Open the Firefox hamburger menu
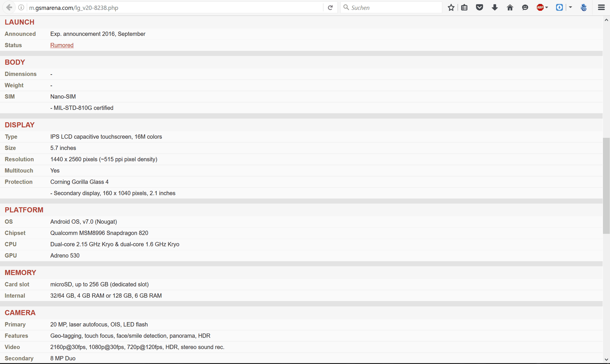This screenshot has width=610, height=364. 601,7
